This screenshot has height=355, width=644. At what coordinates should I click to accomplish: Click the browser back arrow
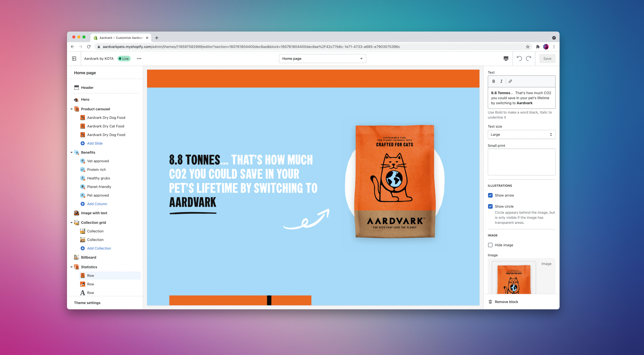[x=72, y=47]
